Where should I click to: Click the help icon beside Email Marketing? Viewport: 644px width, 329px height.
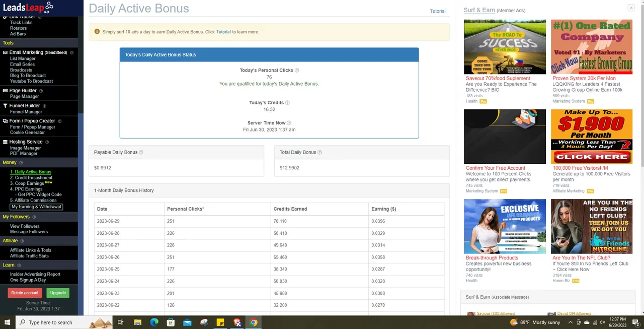tap(71, 52)
